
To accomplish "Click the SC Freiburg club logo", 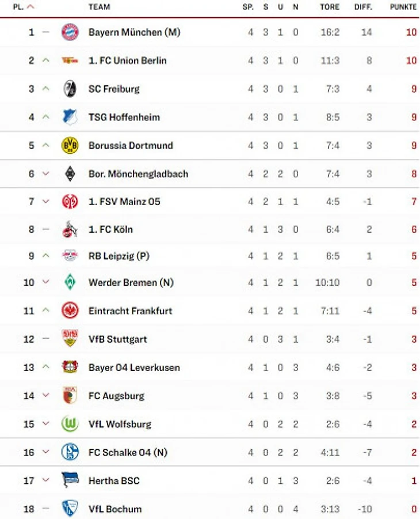I will (70, 89).
